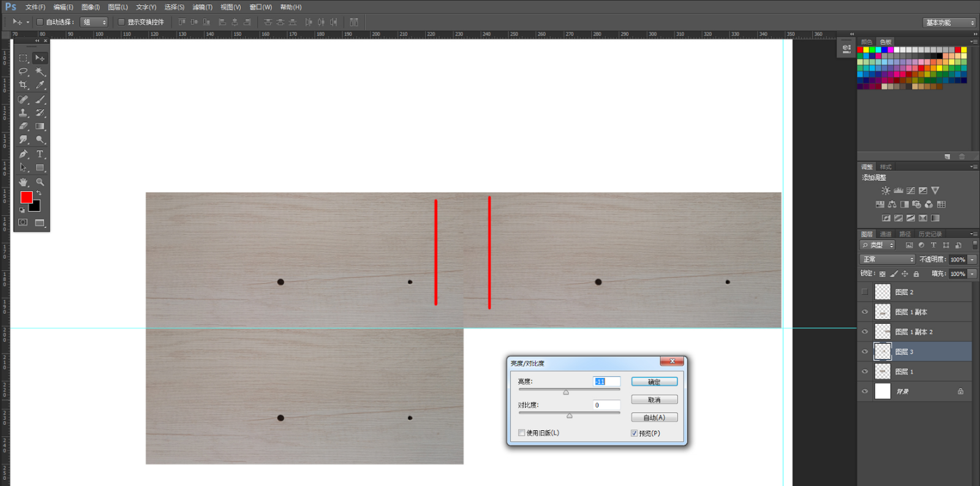Pick the Eyedropper tool

click(40, 85)
